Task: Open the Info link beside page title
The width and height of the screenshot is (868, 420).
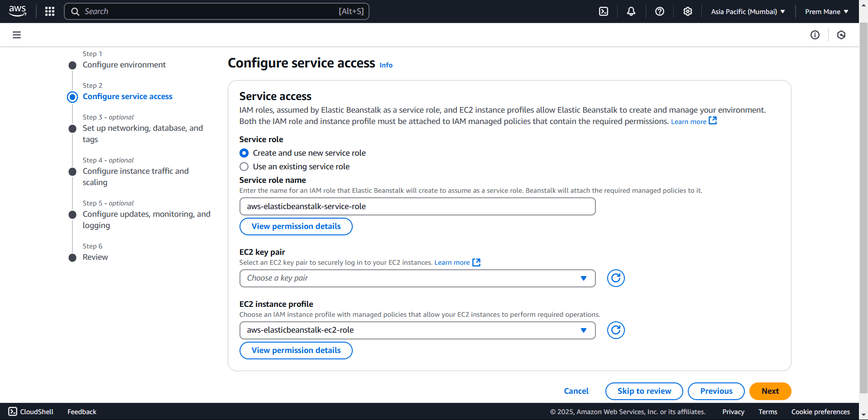Action: click(x=386, y=65)
